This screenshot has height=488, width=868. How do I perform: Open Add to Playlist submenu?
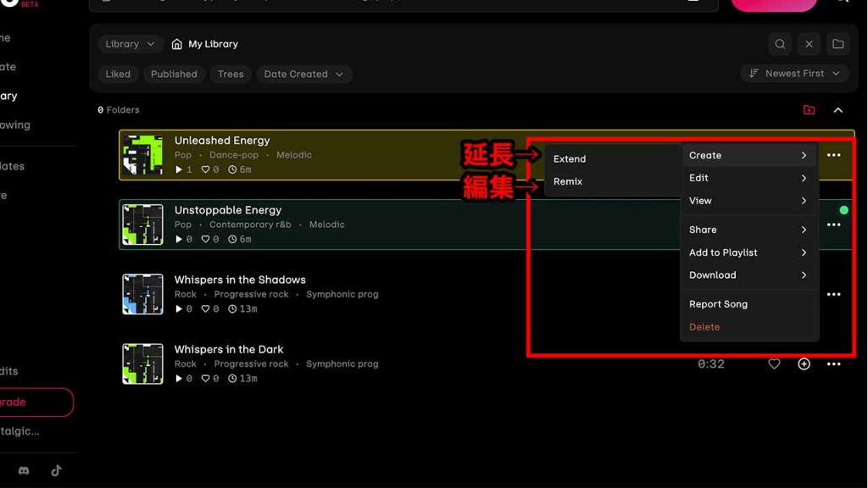tap(748, 252)
